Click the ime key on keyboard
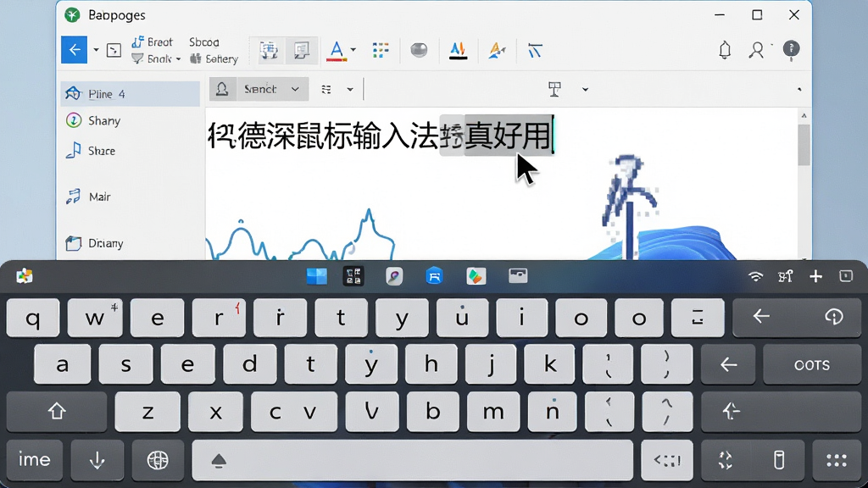This screenshot has width=868, height=488. coord(34,460)
